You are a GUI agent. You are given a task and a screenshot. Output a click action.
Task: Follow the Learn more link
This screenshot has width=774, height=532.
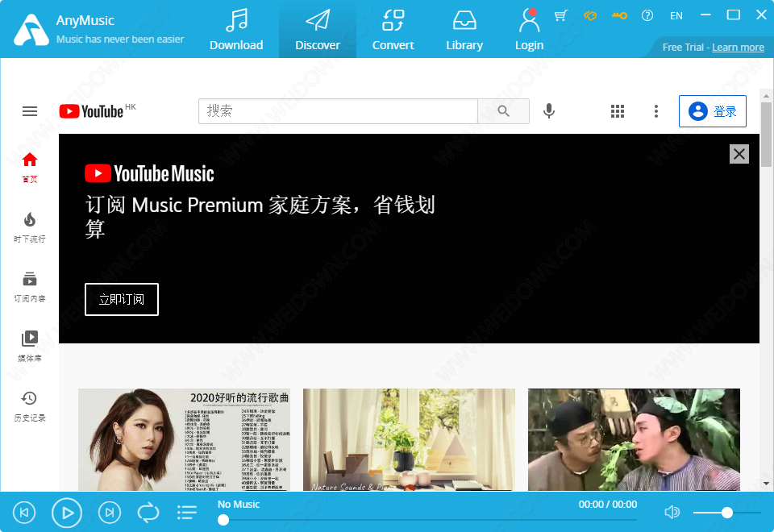pos(738,48)
